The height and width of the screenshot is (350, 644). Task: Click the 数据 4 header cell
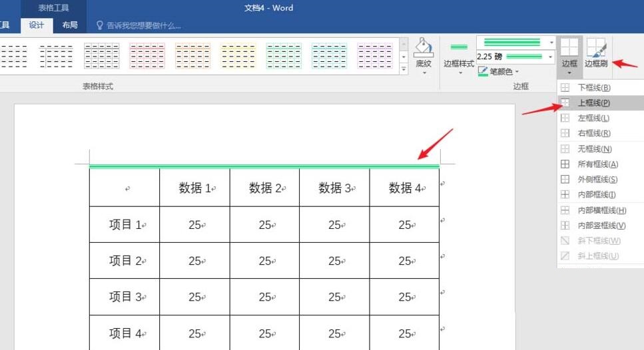(x=404, y=188)
